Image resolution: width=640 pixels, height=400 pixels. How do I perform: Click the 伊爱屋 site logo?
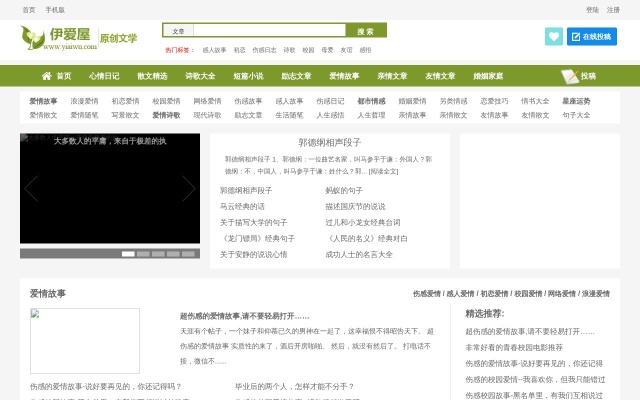point(79,40)
